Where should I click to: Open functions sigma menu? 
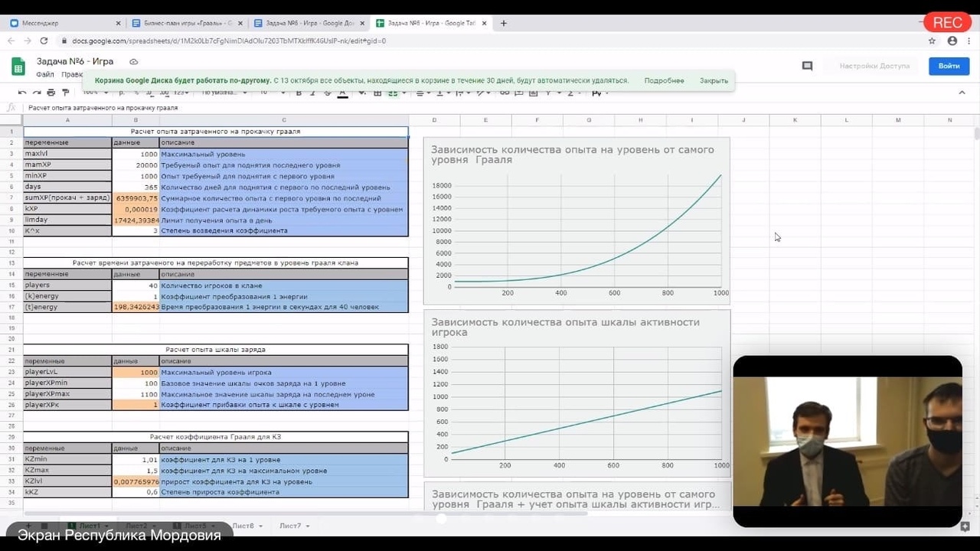[570, 93]
